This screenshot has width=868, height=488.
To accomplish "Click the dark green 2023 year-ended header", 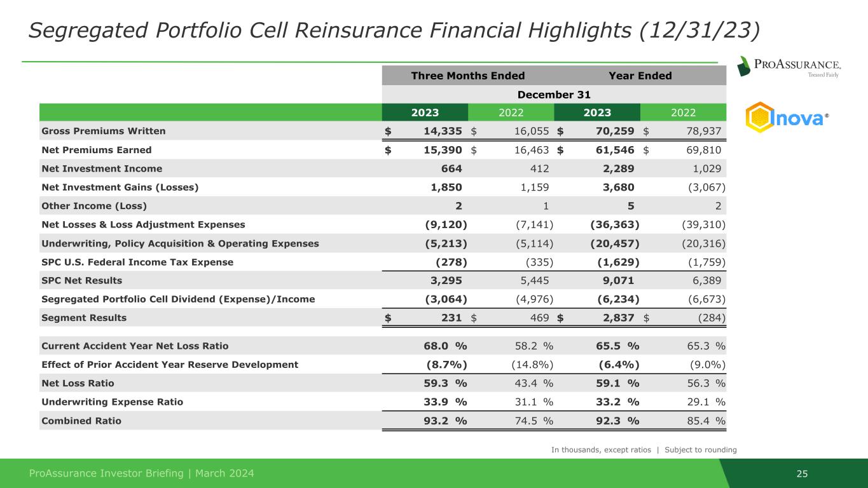I will point(597,113).
